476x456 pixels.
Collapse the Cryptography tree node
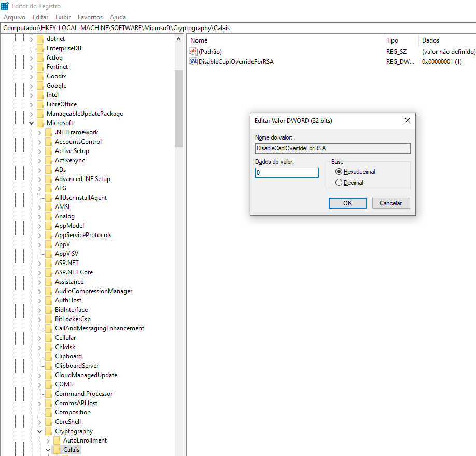coord(39,432)
